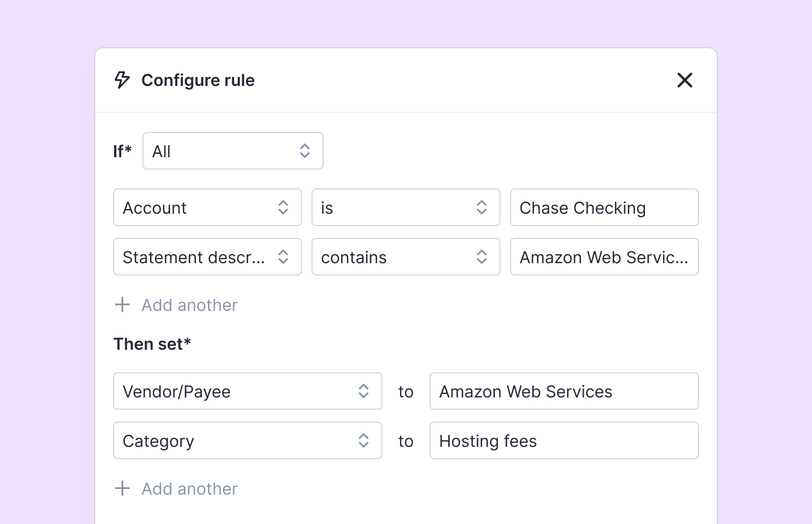Close the Configure rule dialog

[x=684, y=80]
